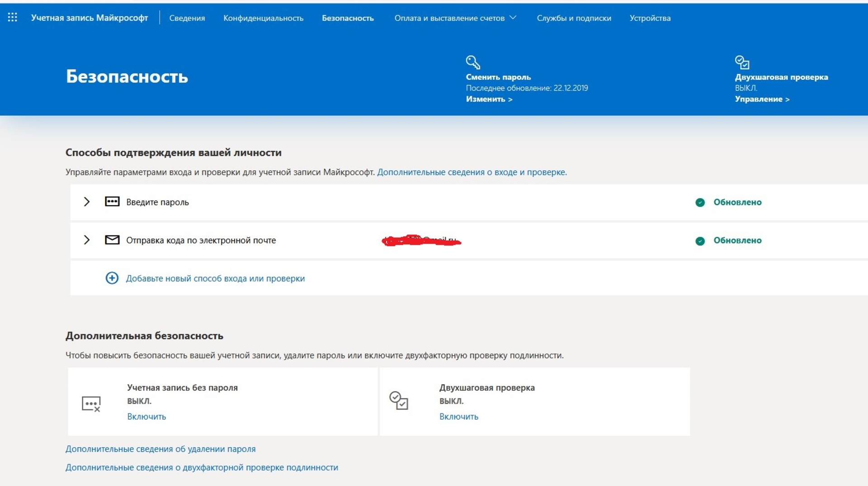Click the green check next to Введите пароль
Image resolution: width=868 pixels, height=486 pixels.
pyautogui.click(x=700, y=202)
